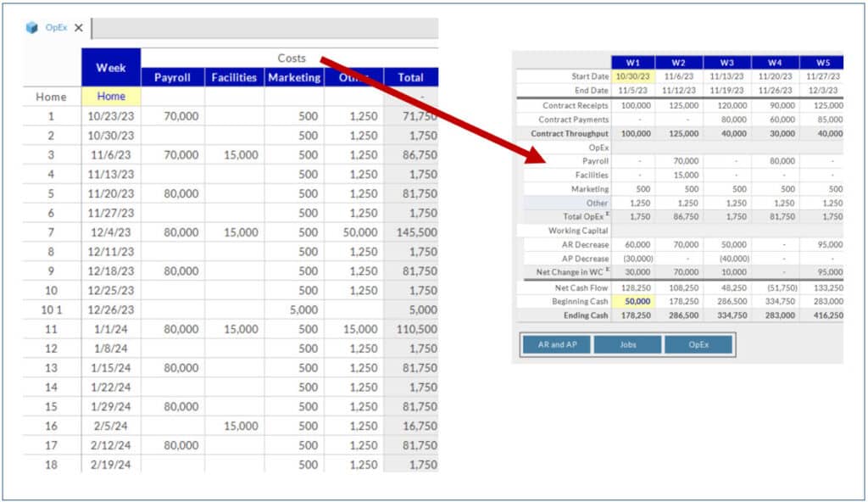Open the AR and AP button
Viewport: 868px width, 502px height.
(x=557, y=344)
